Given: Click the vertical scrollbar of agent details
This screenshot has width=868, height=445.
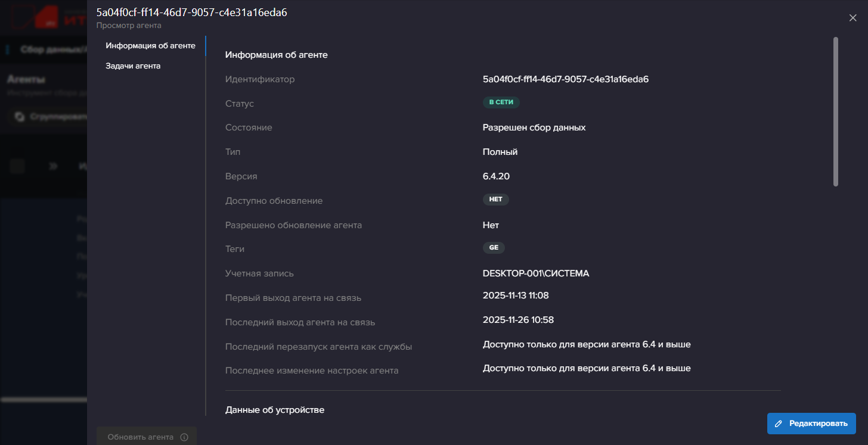Looking at the screenshot, I should [835, 112].
